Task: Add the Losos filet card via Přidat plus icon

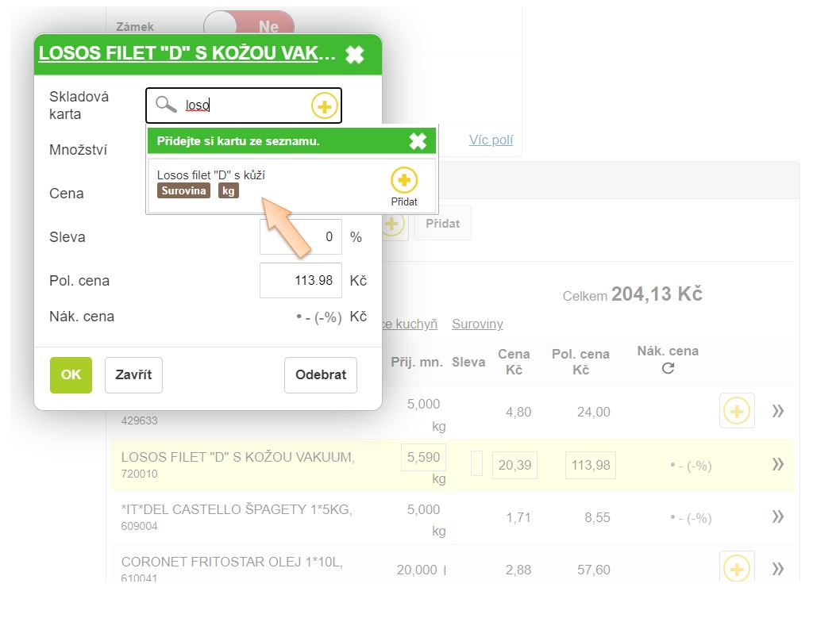Action: [x=404, y=181]
